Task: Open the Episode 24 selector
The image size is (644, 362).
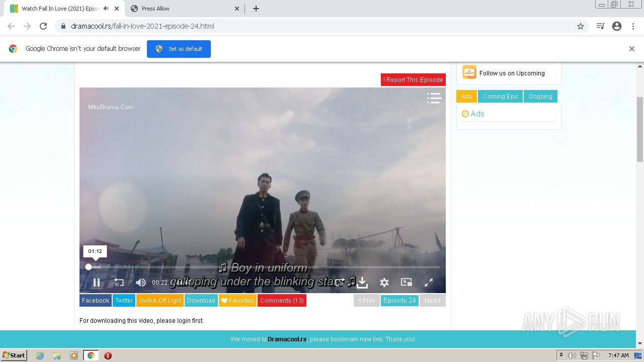Action: point(399,301)
